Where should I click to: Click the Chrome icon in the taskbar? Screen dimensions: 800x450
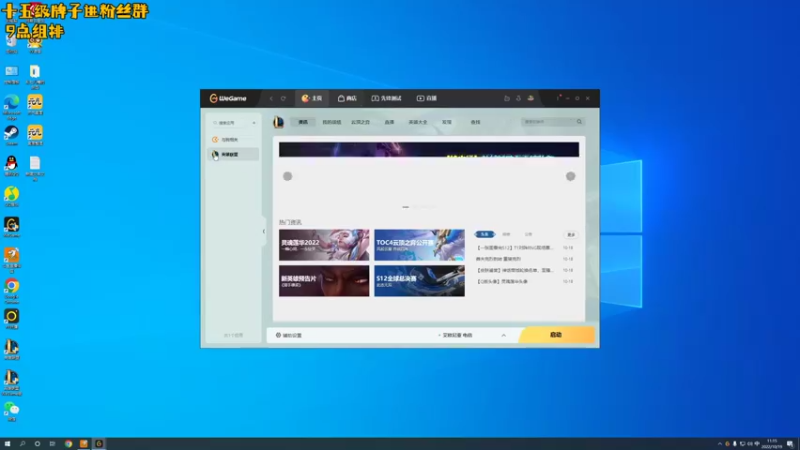[68, 444]
